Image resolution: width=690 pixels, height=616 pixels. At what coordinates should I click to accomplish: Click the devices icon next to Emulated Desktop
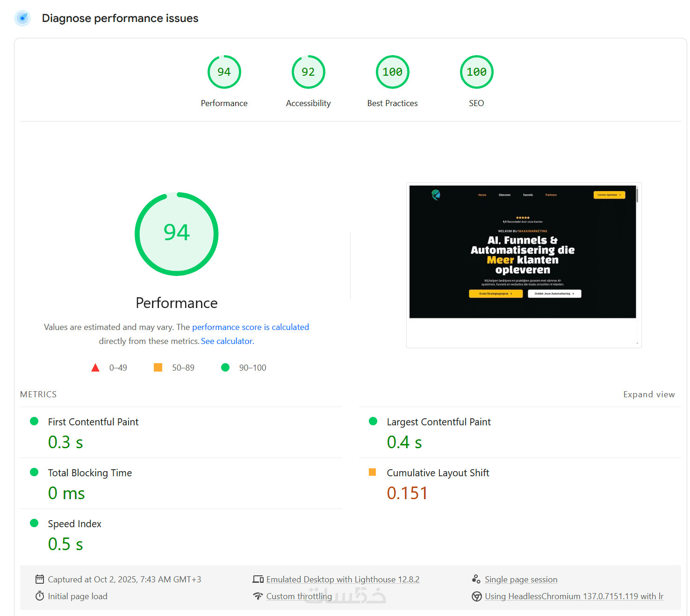coord(258,580)
